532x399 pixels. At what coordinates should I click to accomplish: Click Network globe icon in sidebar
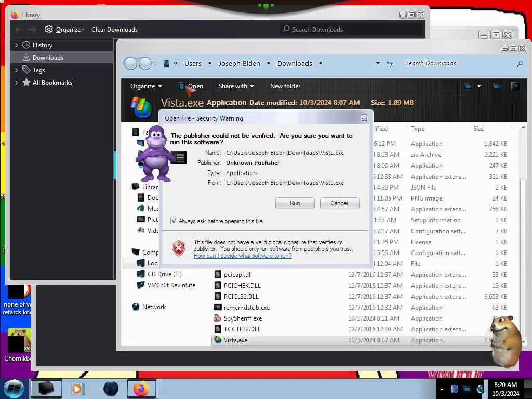point(136,307)
